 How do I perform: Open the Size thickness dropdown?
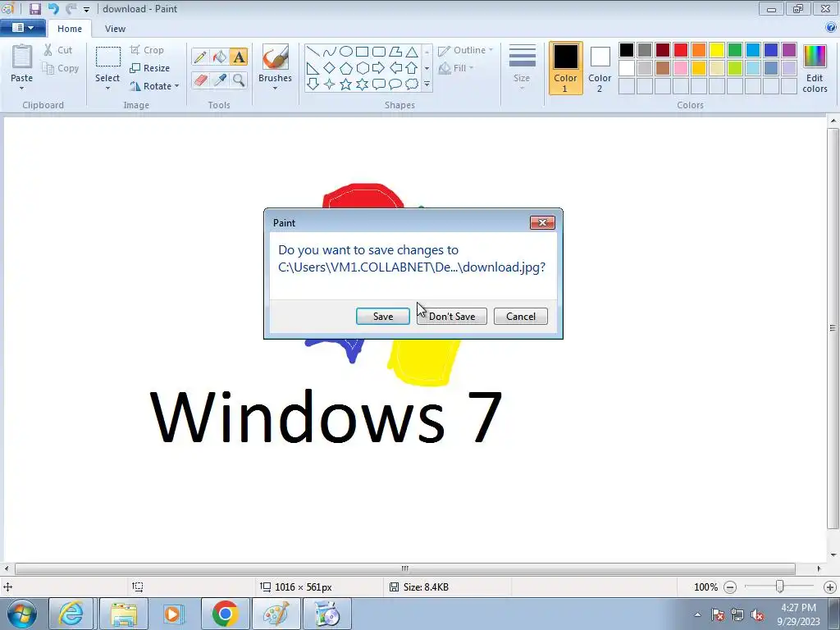tap(522, 67)
